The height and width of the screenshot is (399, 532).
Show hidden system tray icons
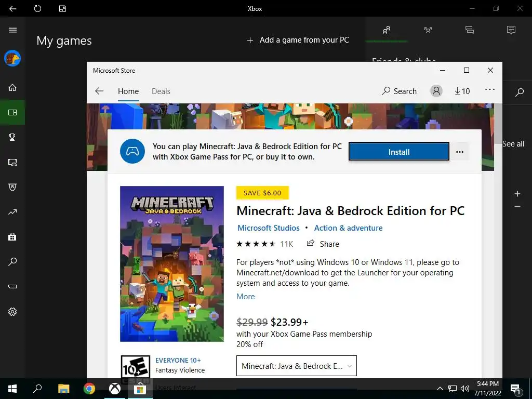click(440, 389)
